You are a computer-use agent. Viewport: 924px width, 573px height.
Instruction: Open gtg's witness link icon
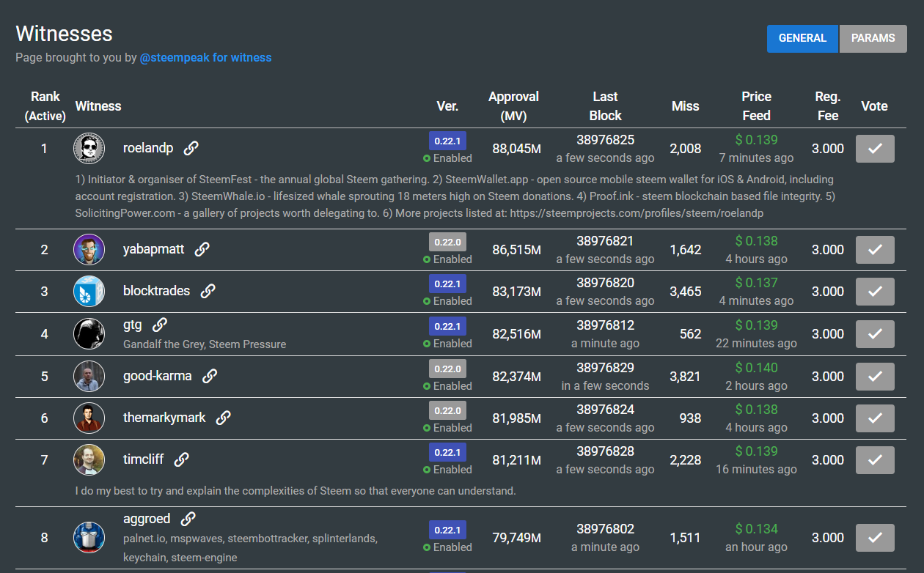click(x=160, y=325)
